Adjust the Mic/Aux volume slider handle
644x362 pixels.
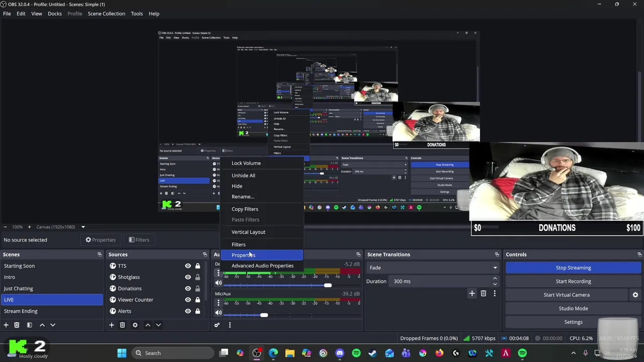pyautogui.click(x=264, y=315)
